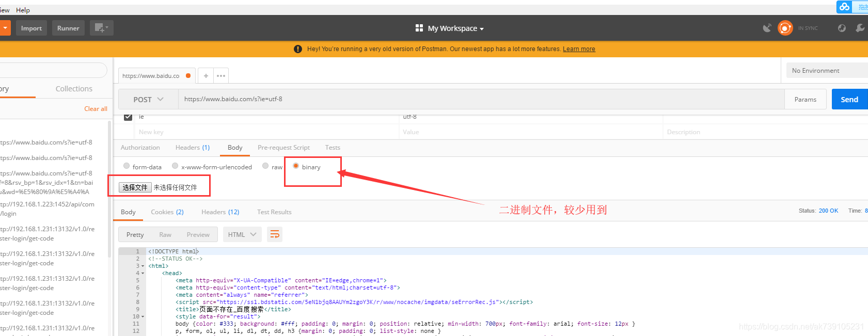Click the orange unsaved dot on request tab
Viewport: 868px width, 336px height.
pos(188,76)
